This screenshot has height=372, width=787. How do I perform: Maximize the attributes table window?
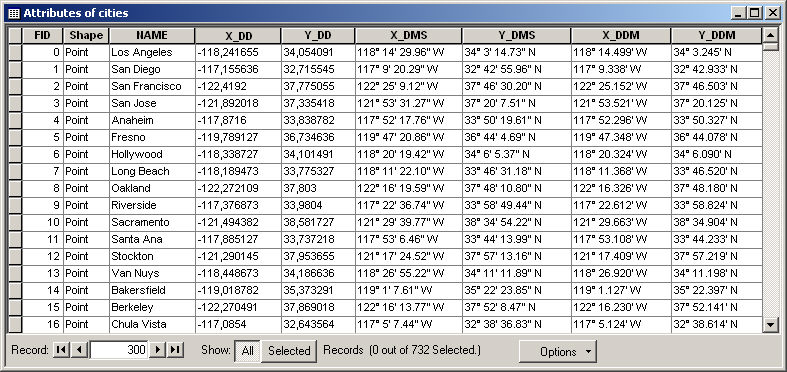754,13
